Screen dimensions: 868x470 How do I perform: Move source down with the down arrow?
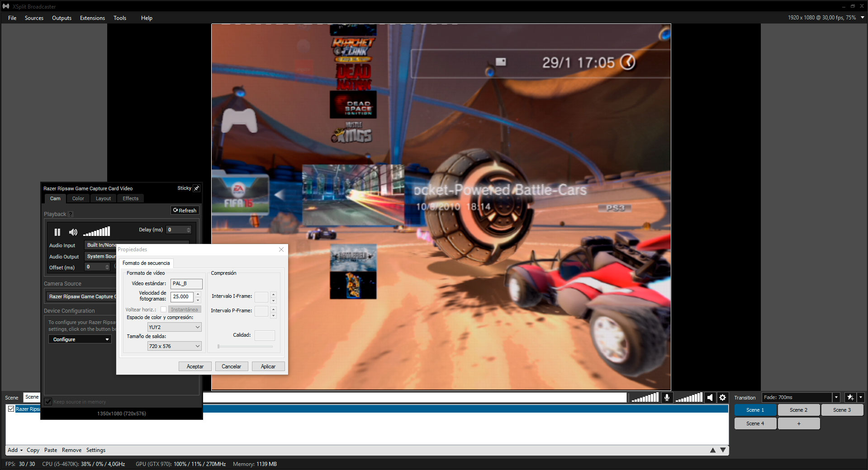(x=723, y=450)
